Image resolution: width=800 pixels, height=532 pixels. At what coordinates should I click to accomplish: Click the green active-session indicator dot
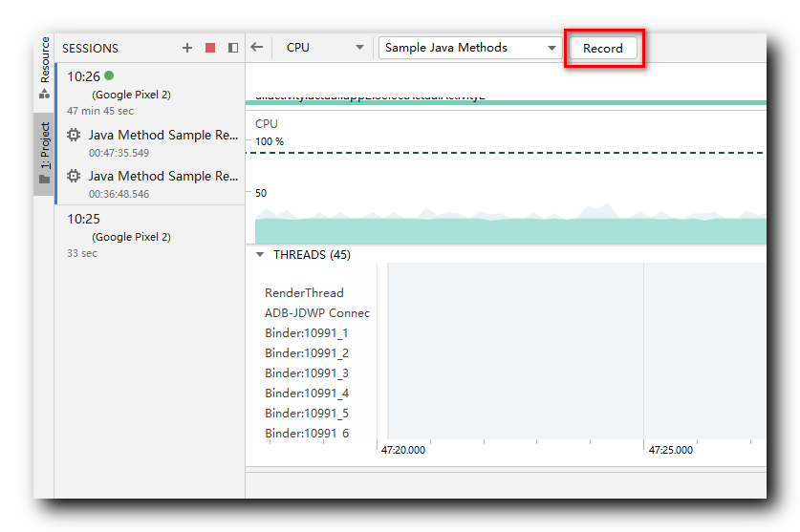109,75
